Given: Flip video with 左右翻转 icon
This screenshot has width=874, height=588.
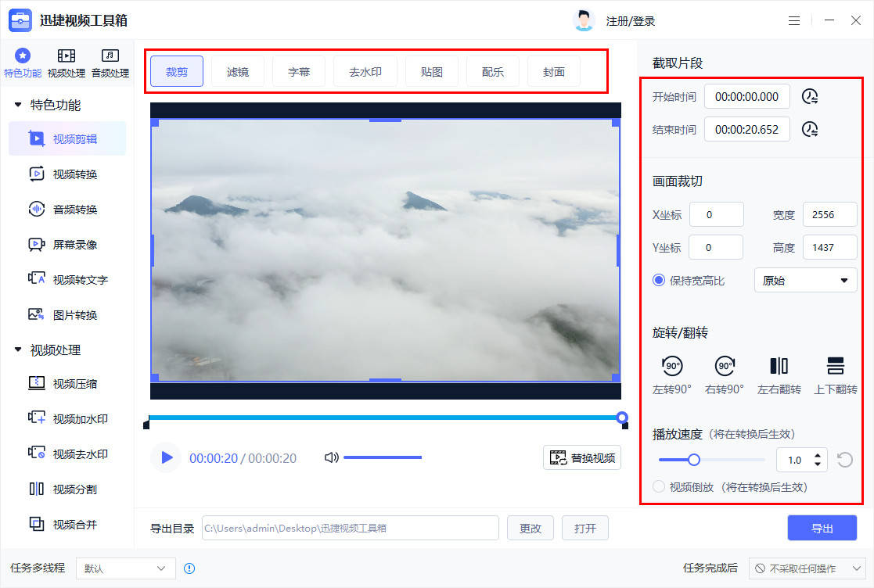Looking at the screenshot, I should coord(779,366).
